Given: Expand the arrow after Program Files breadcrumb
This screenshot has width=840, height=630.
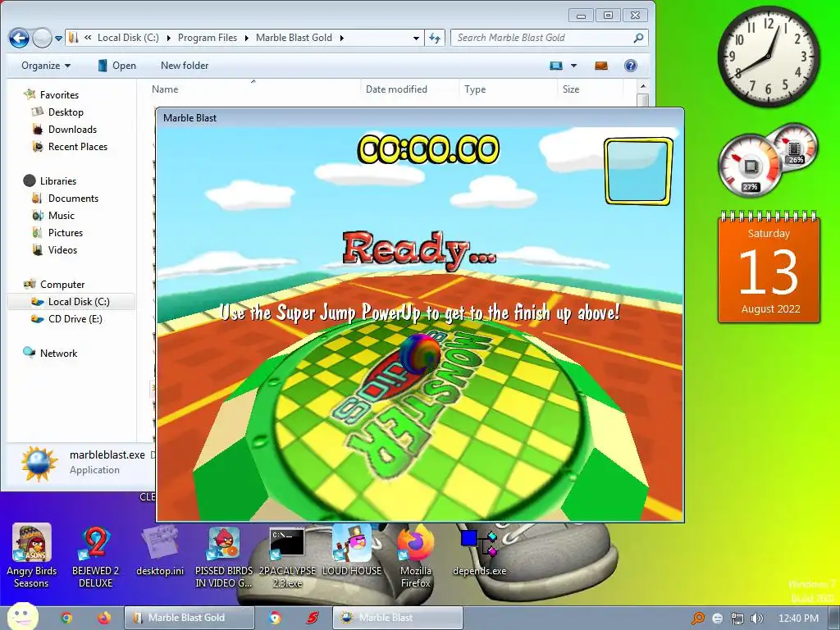Looking at the screenshot, I should click(x=246, y=38).
